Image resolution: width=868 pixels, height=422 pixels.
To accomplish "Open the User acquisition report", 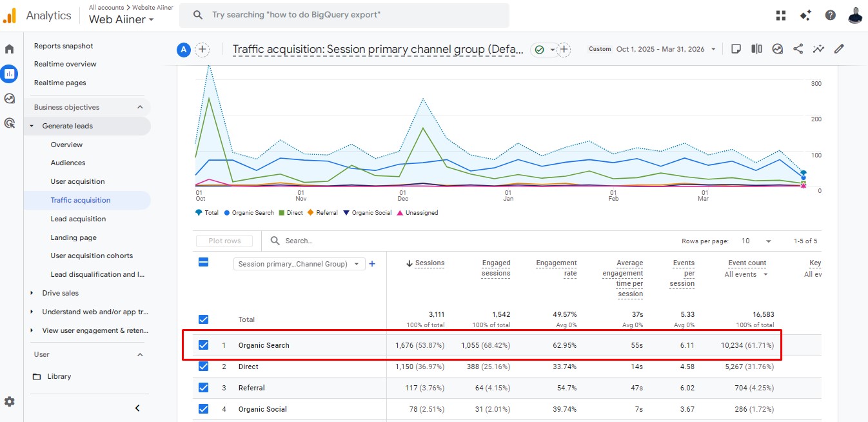I will tap(77, 182).
